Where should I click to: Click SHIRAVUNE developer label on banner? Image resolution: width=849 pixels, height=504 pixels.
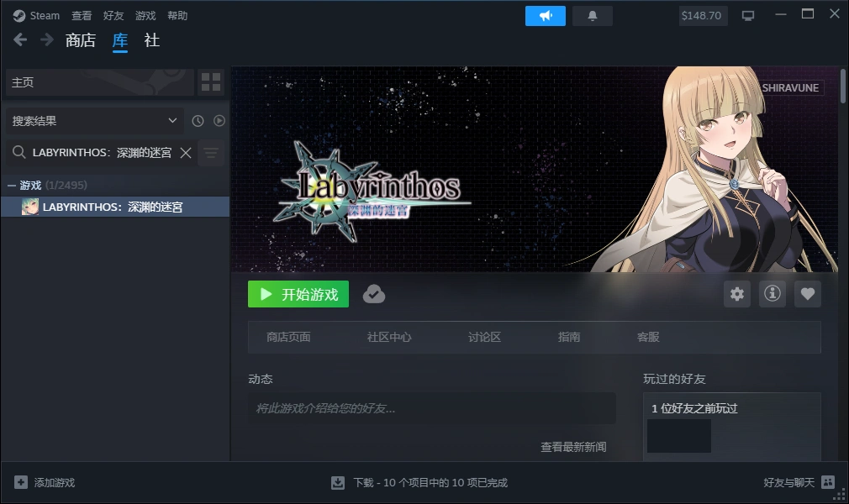pos(790,87)
